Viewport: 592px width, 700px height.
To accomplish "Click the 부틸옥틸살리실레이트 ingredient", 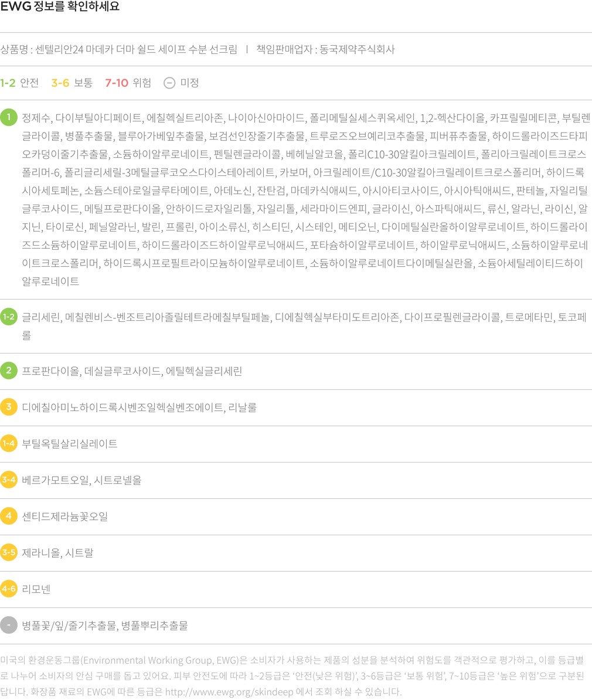I will point(70,444).
